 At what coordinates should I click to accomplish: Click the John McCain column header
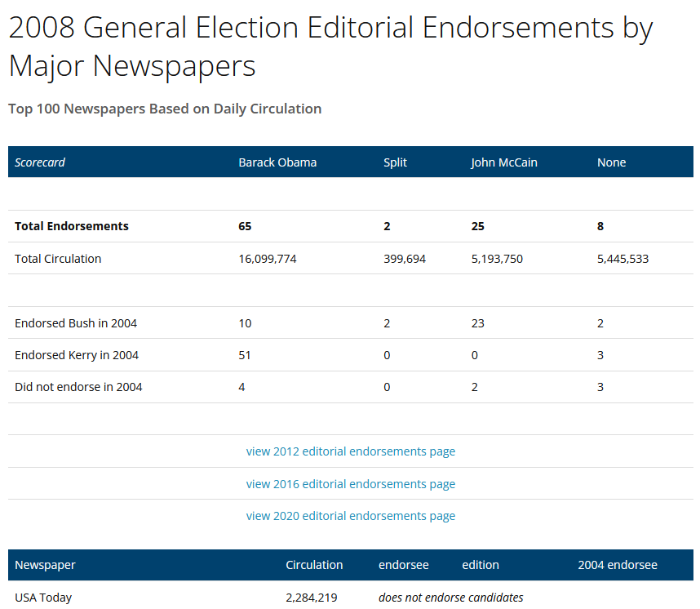click(503, 162)
